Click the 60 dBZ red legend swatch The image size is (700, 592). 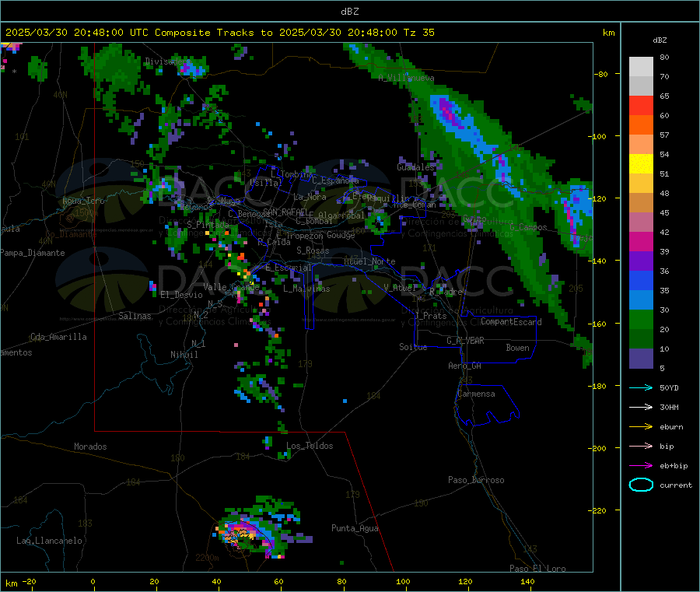(x=641, y=105)
